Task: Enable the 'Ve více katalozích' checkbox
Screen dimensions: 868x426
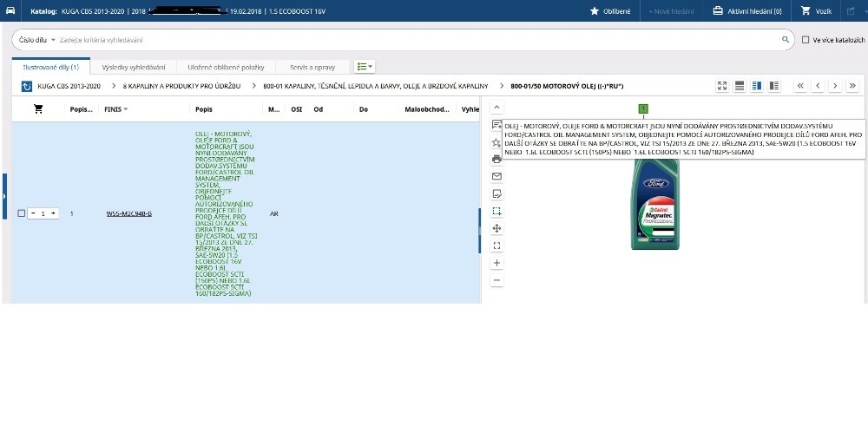Action: pos(806,40)
